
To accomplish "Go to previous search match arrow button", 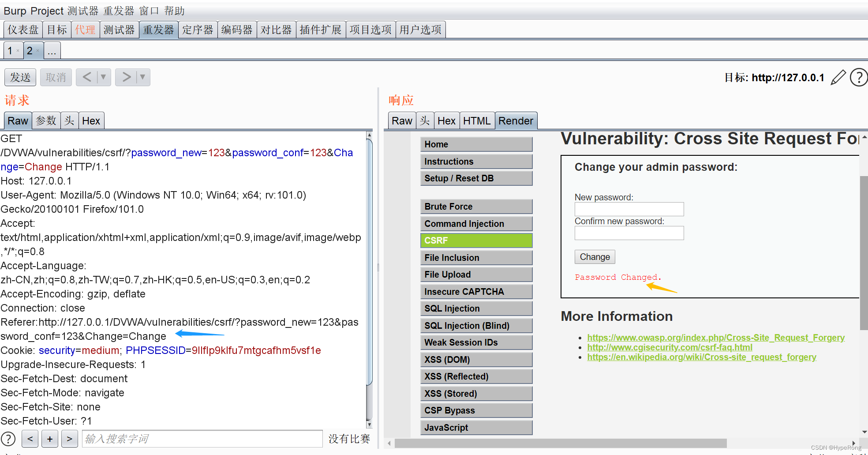I will pyautogui.click(x=30, y=439).
